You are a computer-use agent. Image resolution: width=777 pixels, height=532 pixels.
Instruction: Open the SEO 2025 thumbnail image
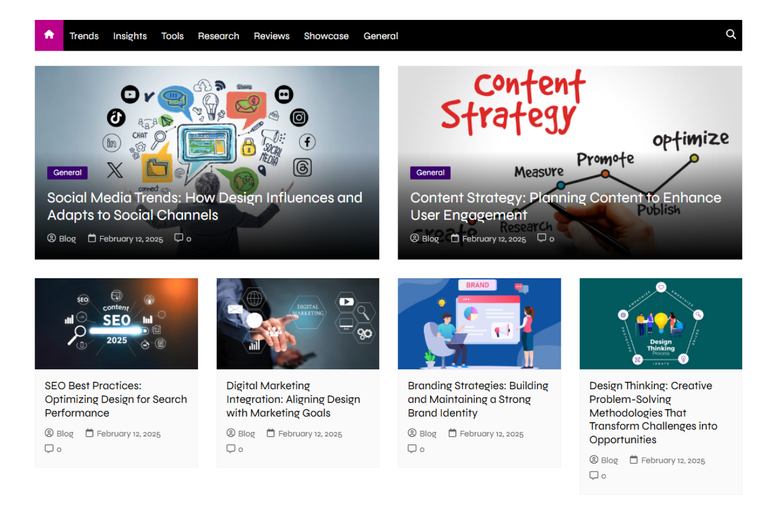[116, 324]
